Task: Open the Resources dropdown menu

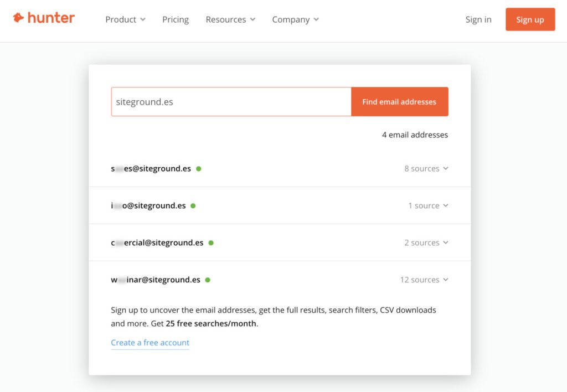Action: [x=230, y=19]
